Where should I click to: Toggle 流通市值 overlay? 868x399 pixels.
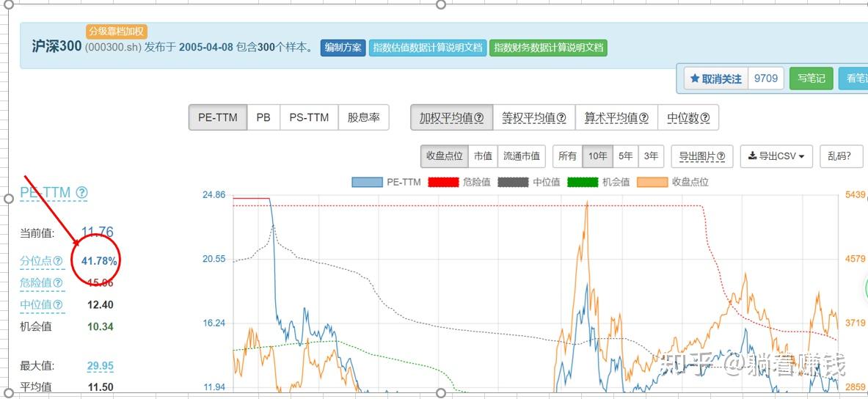click(x=522, y=156)
